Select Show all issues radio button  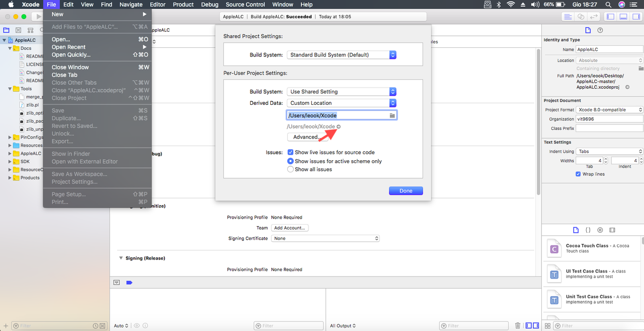290,169
